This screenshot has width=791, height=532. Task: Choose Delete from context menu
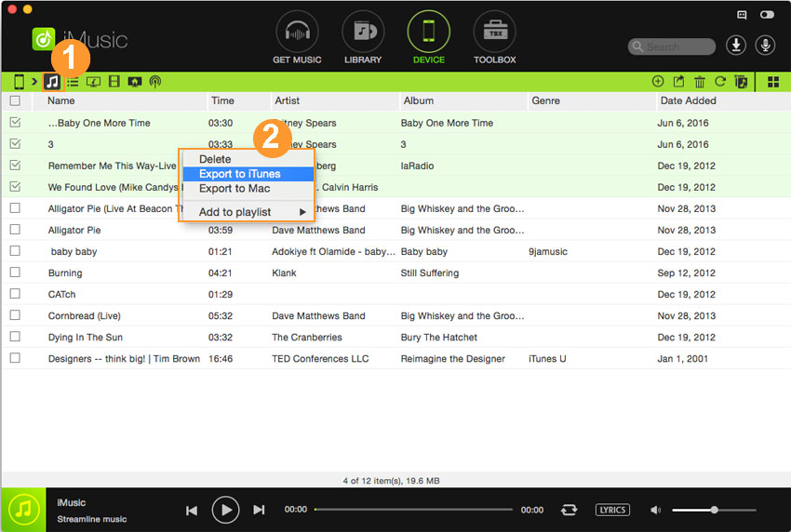pyautogui.click(x=248, y=159)
